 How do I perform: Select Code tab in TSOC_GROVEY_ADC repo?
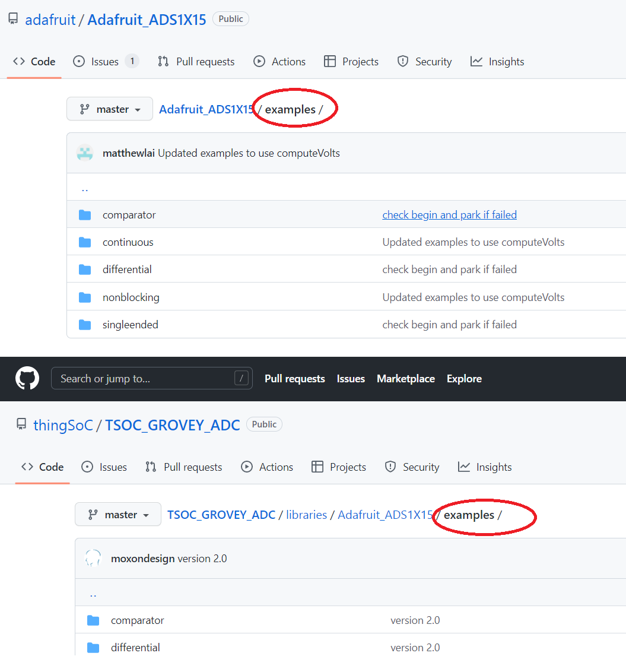[42, 467]
